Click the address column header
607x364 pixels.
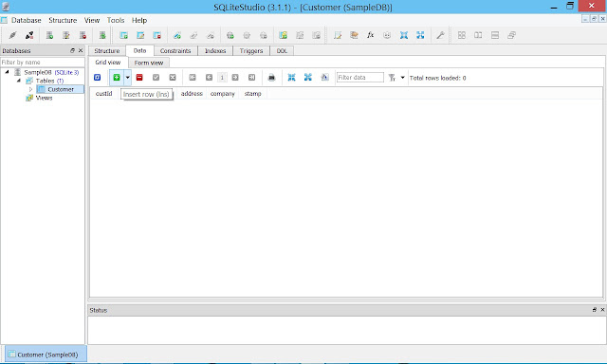[192, 94]
